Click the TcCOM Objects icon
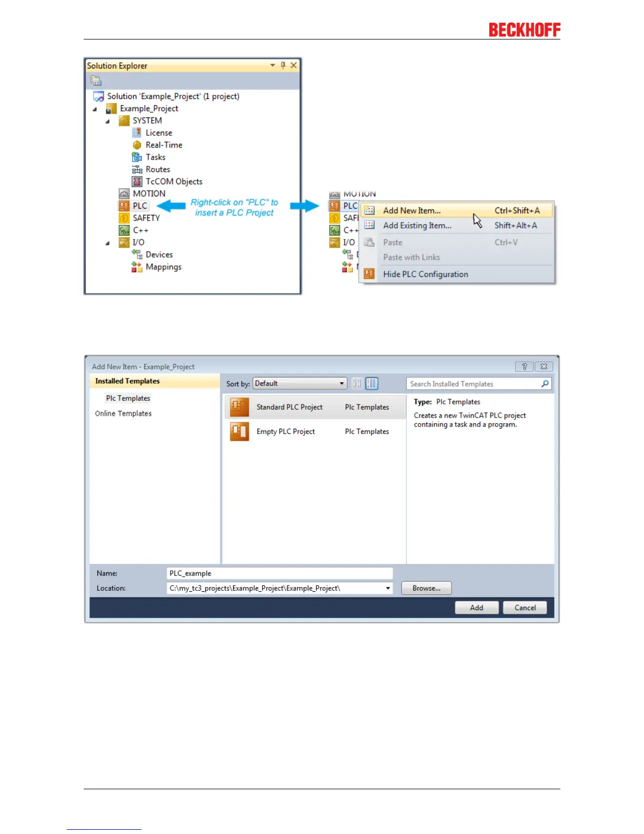The image size is (644, 834). pyautogui.click(x=137, y=182)
